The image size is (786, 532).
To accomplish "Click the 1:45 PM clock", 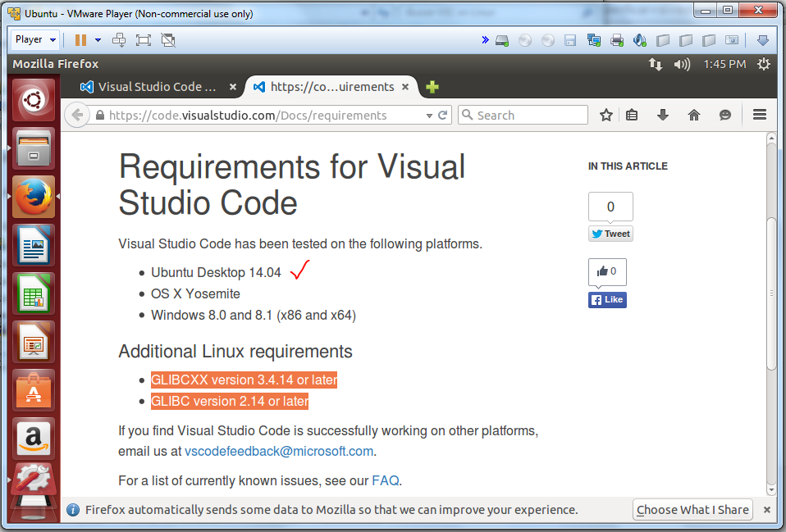I will pos(724,64).
